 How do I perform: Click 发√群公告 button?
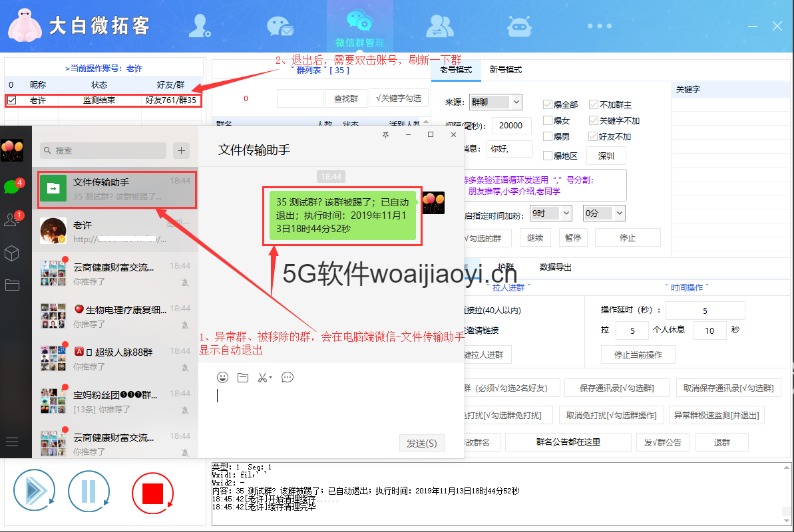click(663, 442)
